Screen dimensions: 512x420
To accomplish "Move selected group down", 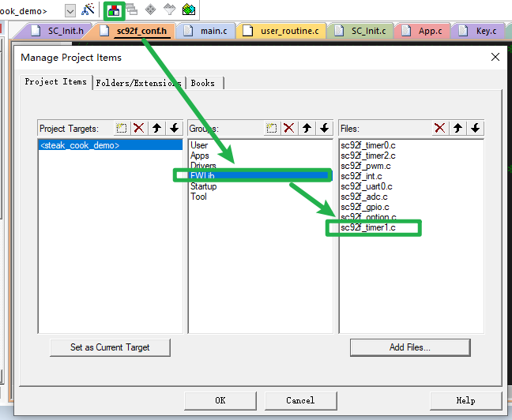I will pos(324,128).
